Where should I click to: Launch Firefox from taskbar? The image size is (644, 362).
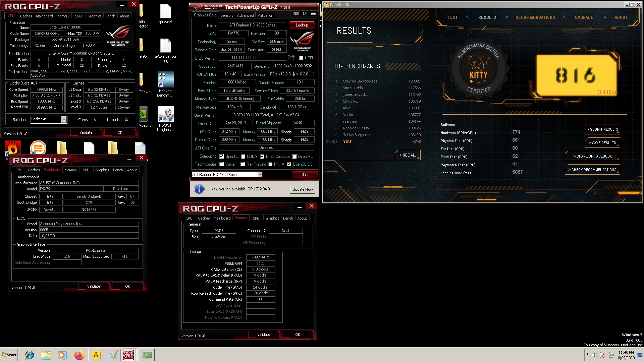(79, 355)
